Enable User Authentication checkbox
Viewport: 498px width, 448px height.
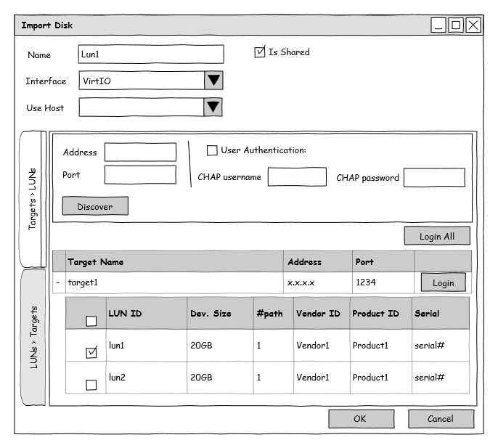point(212,150)
